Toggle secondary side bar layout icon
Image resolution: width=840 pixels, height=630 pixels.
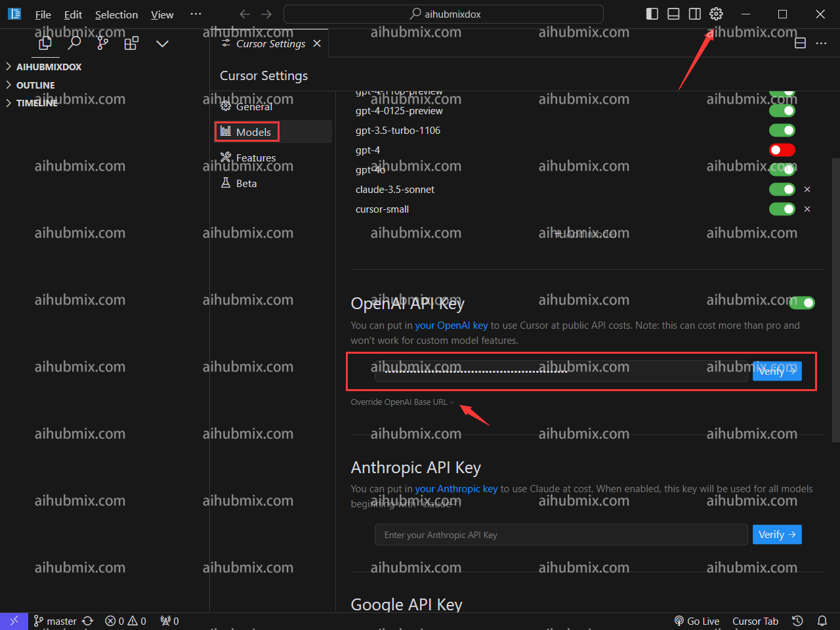click(x=694, y=14)
